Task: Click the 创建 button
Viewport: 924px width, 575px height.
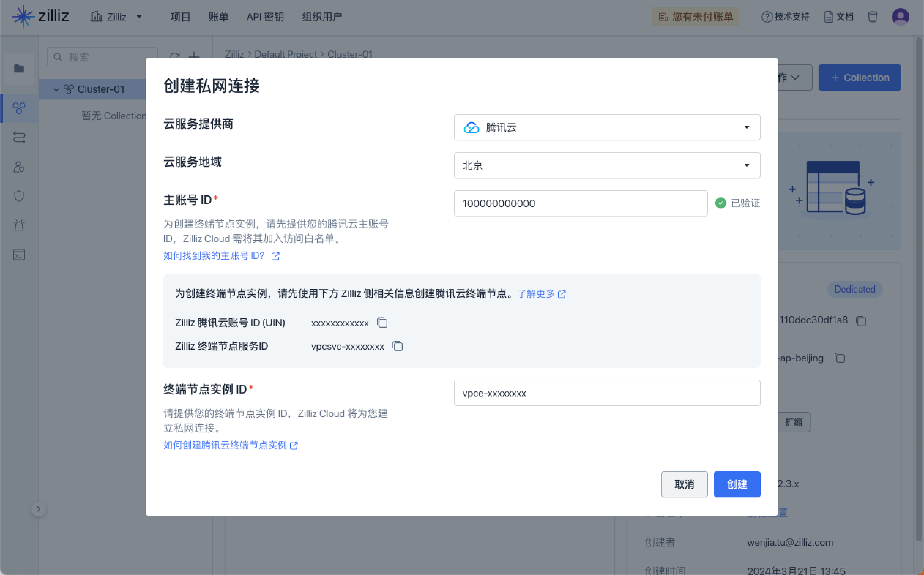Action: point(737,484)
